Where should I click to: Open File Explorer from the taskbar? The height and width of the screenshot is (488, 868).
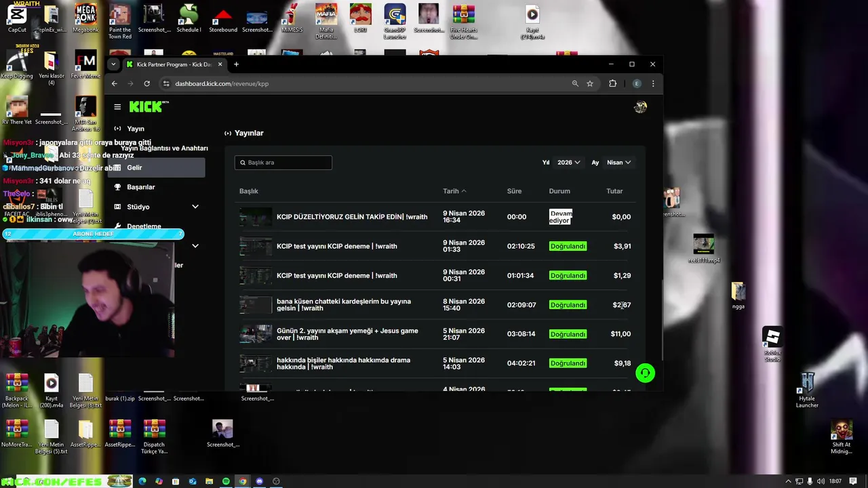[x=209, y=481]
